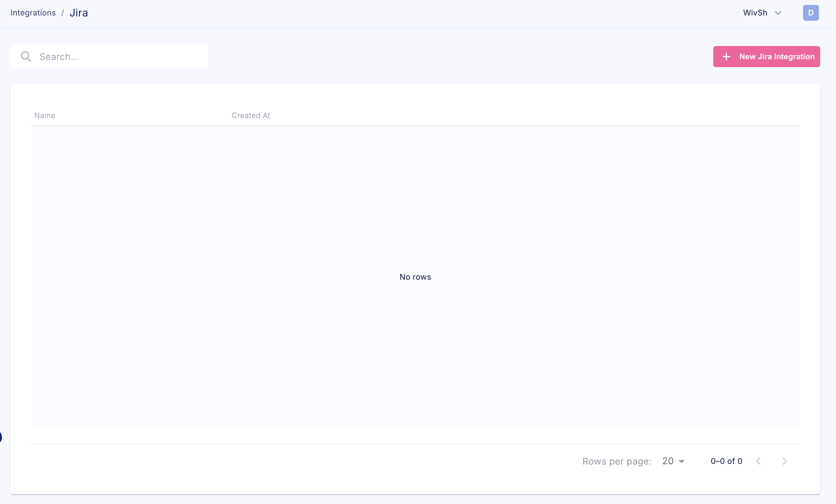Click the plus icon in New Jira Integration
This screenshot has width=836, height=504.
(x=726, y=57)
